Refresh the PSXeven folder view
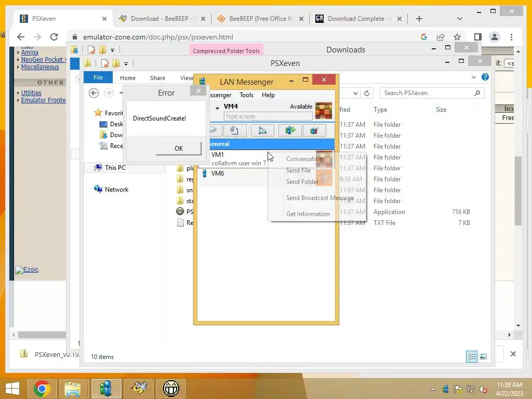 click(367, 94)
